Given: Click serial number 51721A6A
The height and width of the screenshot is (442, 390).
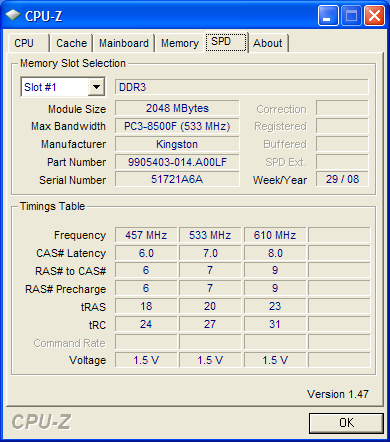Looking at the screenshot, I should point(177,179).
